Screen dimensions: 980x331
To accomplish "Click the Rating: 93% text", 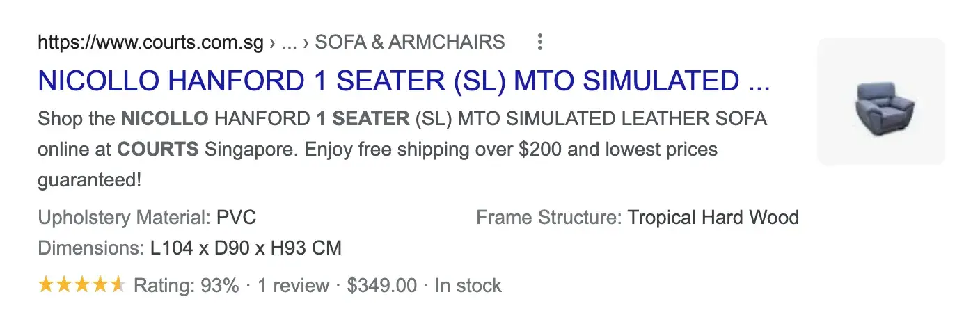I will point(186,286).
